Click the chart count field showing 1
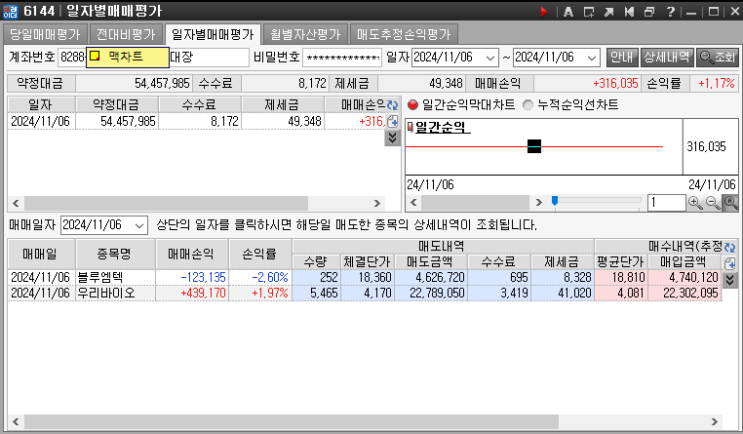The height and width of the screenshot is (434, 743). [x=667, y=203]
